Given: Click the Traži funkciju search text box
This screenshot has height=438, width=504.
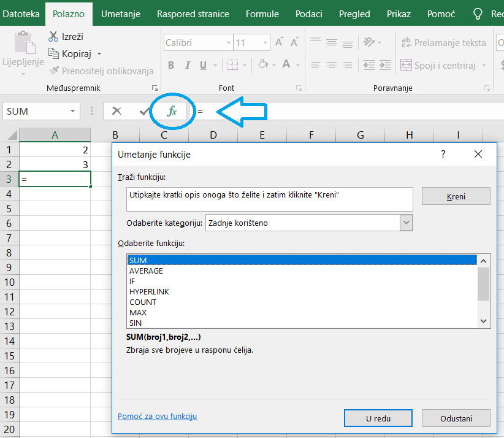Looking at the screenshot, I should pos(269,199).
